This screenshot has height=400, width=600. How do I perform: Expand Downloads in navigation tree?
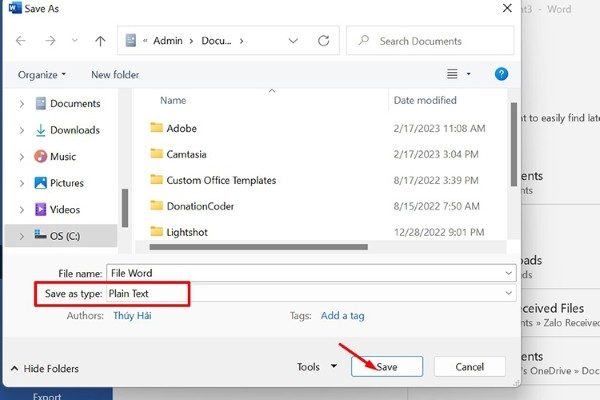(x=22, y=131)
